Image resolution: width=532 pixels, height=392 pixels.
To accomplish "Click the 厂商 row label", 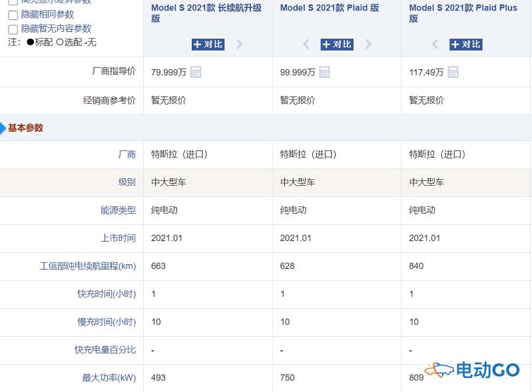I will [127, 154].
